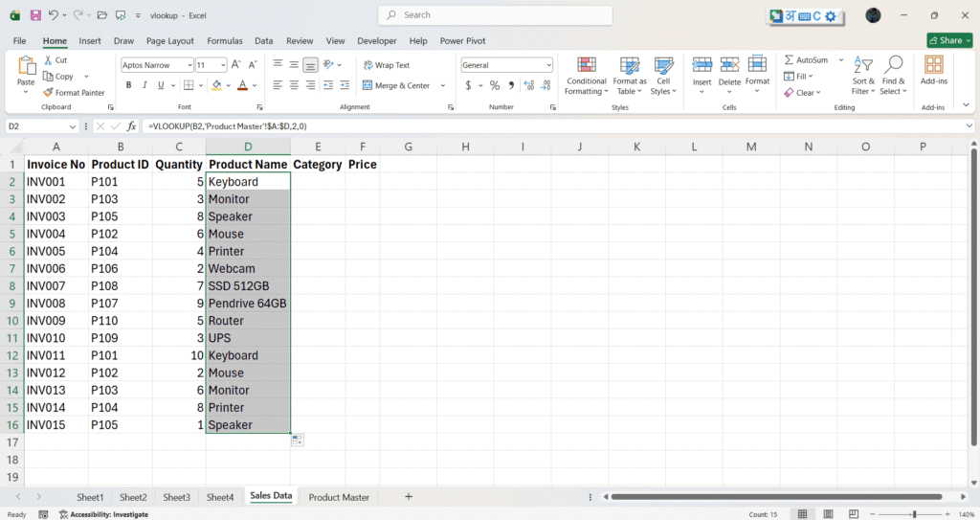Bottom align cell contents
Viewport: 980px width, 520px height.
310,64
